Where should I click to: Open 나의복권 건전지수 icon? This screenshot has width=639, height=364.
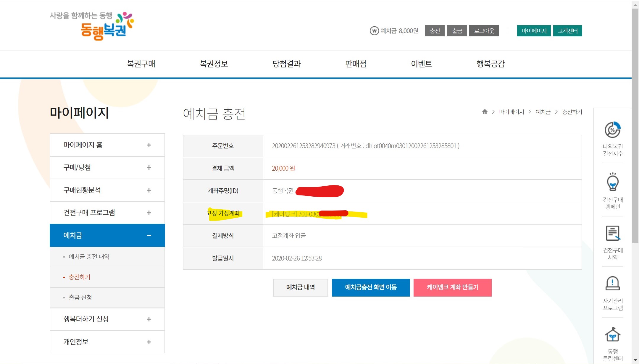tap(612, 130)
